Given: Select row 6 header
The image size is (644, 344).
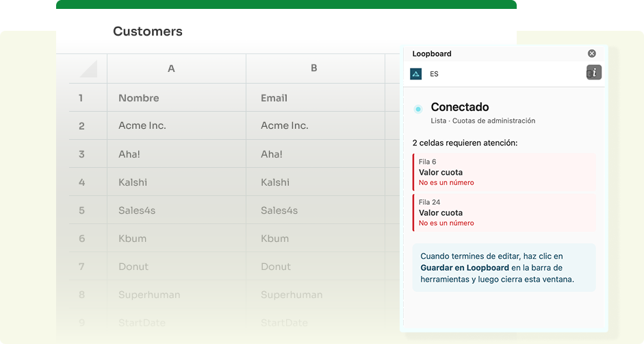Looking at the screenshot, I should tap(88, 238).
